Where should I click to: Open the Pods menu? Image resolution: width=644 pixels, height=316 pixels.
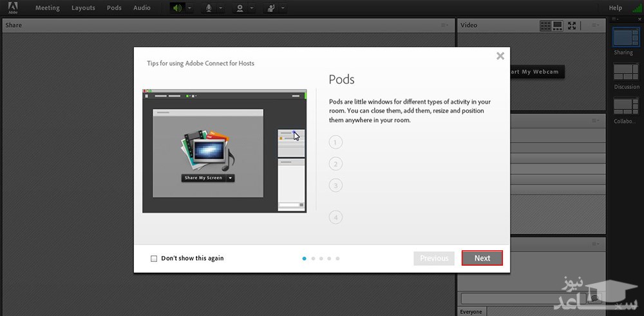click(114, 8)
